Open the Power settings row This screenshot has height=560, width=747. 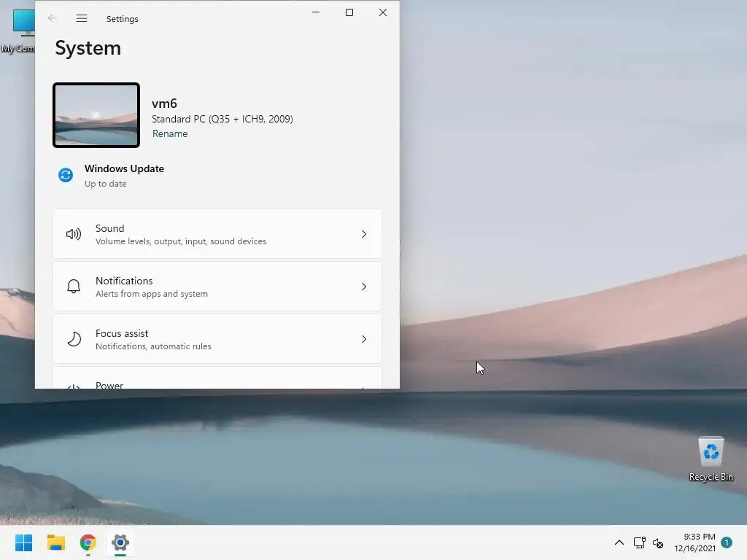217,378
